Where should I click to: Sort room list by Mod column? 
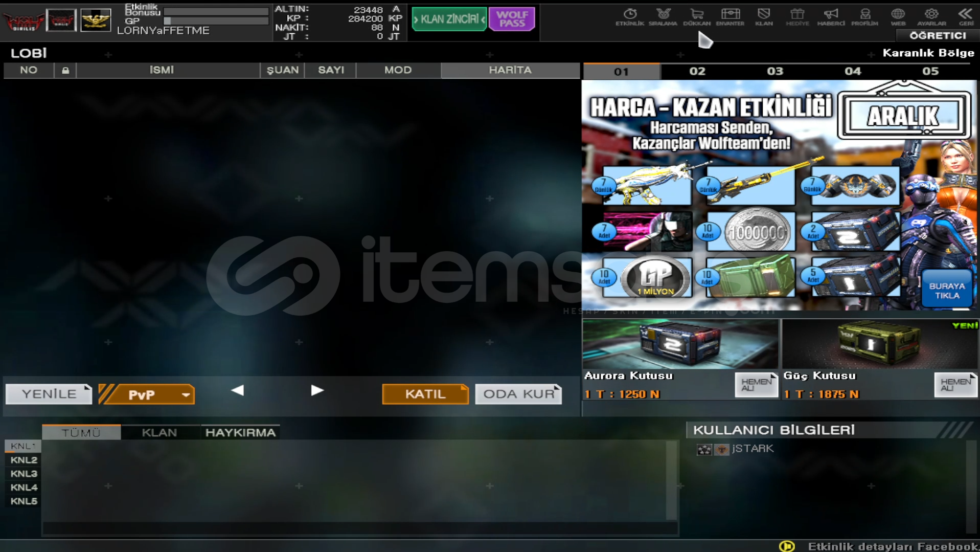(398, 71)
